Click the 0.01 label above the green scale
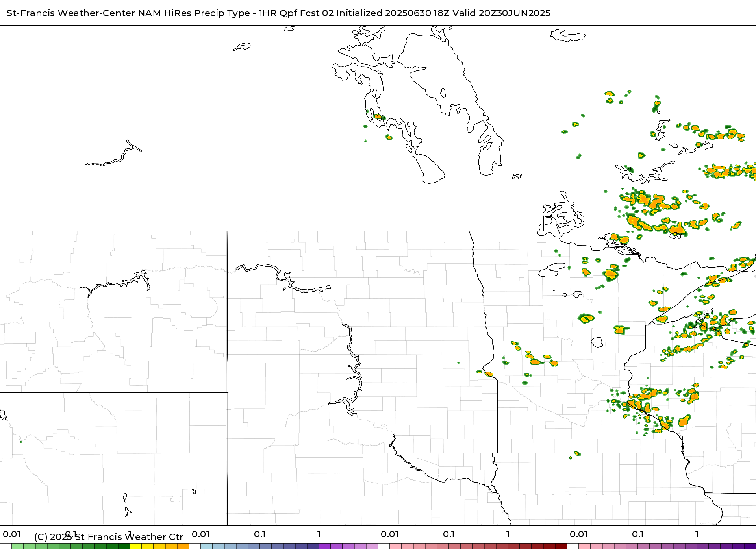 pyautogui.click(x=11, y=534)
